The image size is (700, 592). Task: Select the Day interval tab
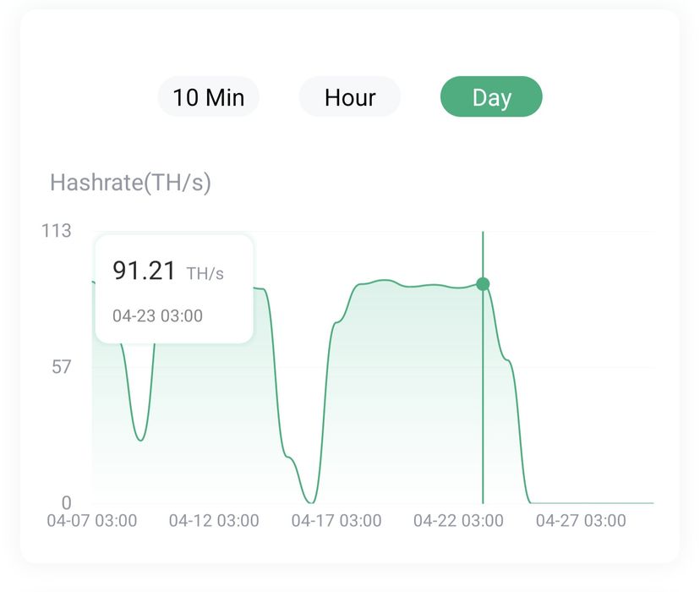[491, 97]
